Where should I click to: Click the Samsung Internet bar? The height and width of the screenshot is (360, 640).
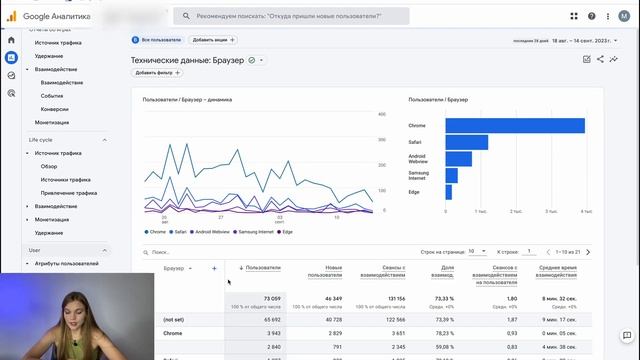[x=451, y=176]
